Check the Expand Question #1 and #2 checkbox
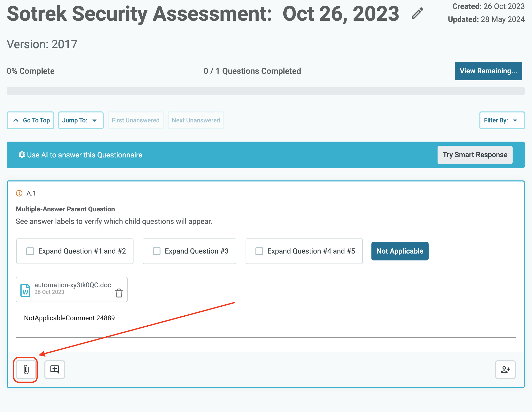 pos(30,251)
